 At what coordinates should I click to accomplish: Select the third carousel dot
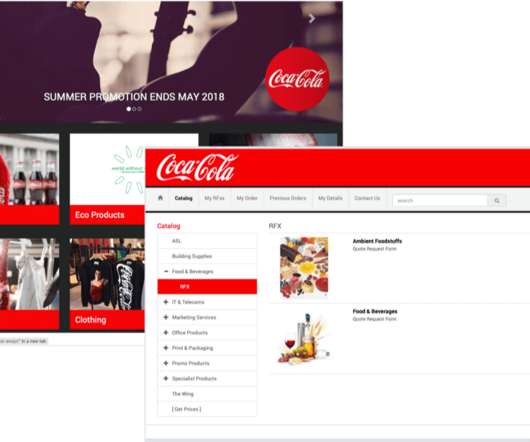[x=140, y=109]
